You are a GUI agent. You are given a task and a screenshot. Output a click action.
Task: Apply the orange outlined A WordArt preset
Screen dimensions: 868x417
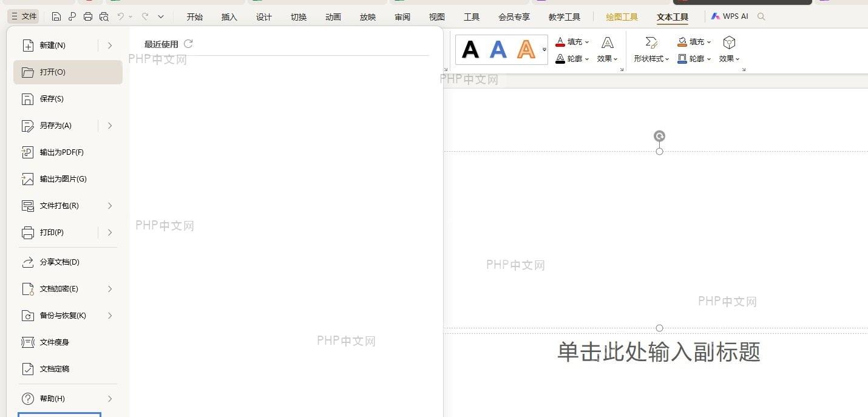pyautogui.click(x=526, y=50)
